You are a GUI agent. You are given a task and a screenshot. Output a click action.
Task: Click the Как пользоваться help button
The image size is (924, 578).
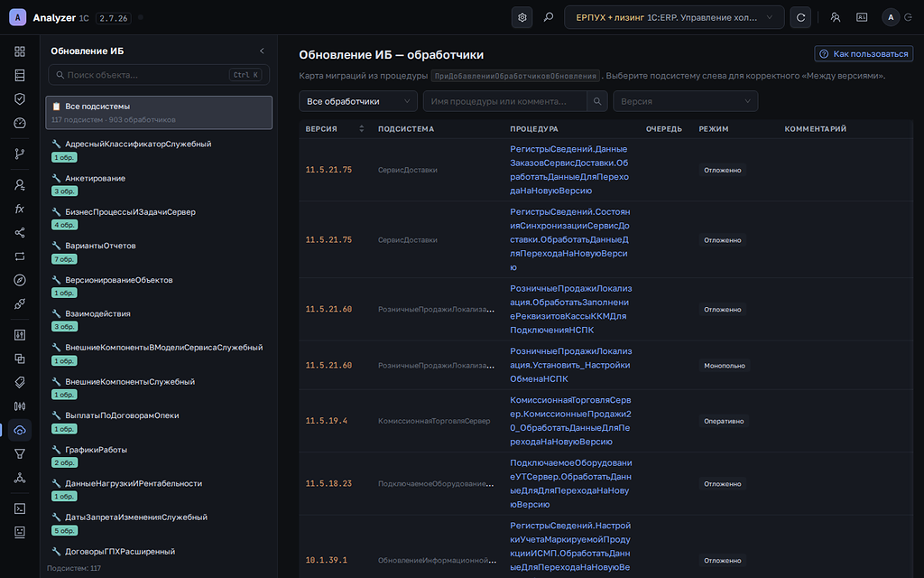pos(864,53)
